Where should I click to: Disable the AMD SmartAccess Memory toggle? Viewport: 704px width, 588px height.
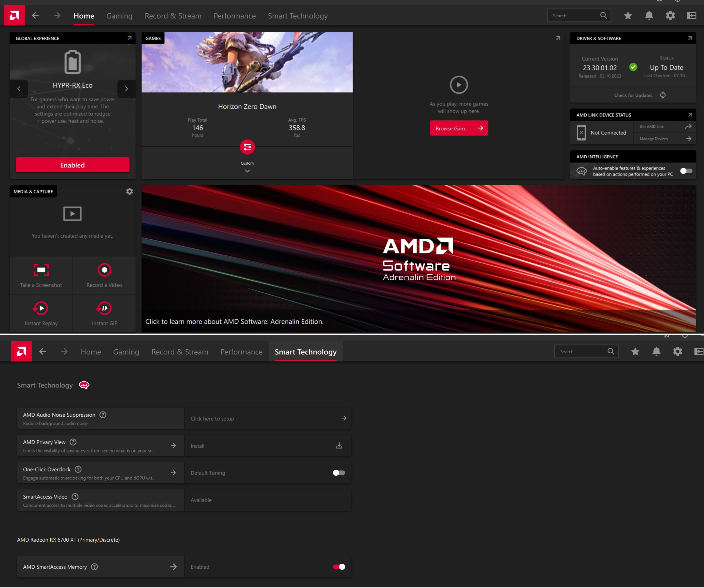[x=339, y=566]
